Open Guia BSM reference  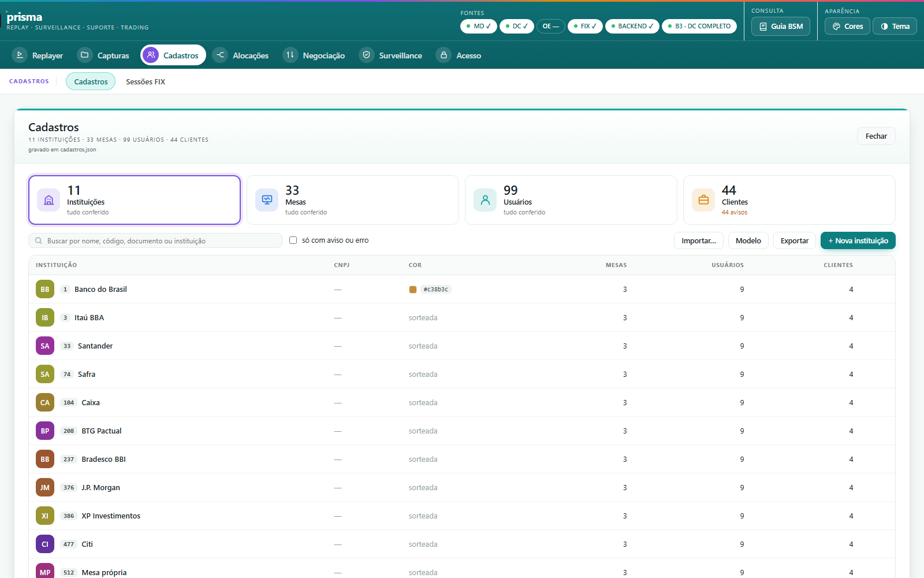tap(781, 26)
